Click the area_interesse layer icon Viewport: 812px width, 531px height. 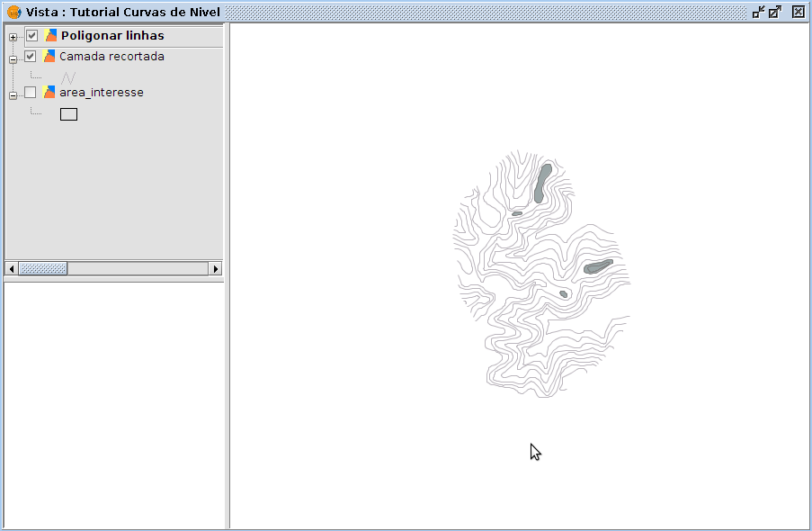[x=49, y=92]
